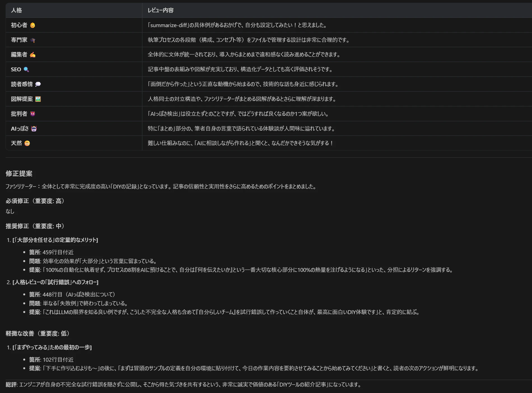
Task: Click the 問題 line about 効率化の効果
Action: tap(93, 261)
